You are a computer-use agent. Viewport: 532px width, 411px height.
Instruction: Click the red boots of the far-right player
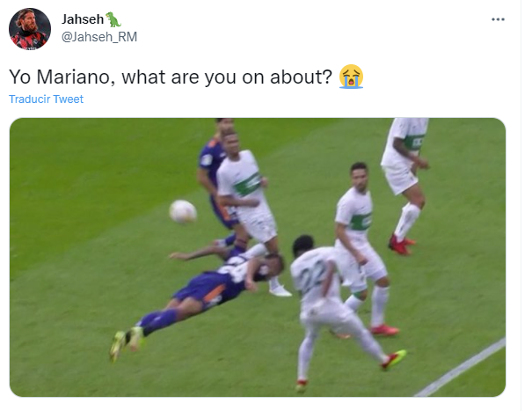[401, 245]
